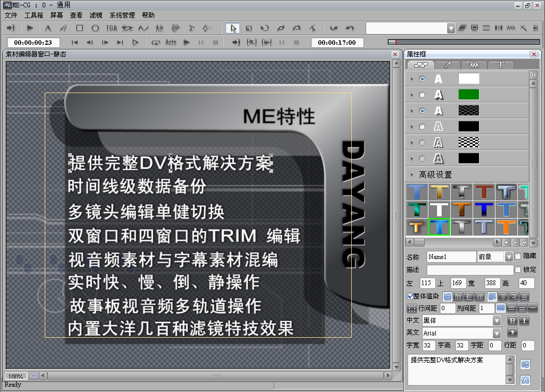545x392 pixels.
Task: Click the import arrow icon at toolbar start
Action: 11,28
